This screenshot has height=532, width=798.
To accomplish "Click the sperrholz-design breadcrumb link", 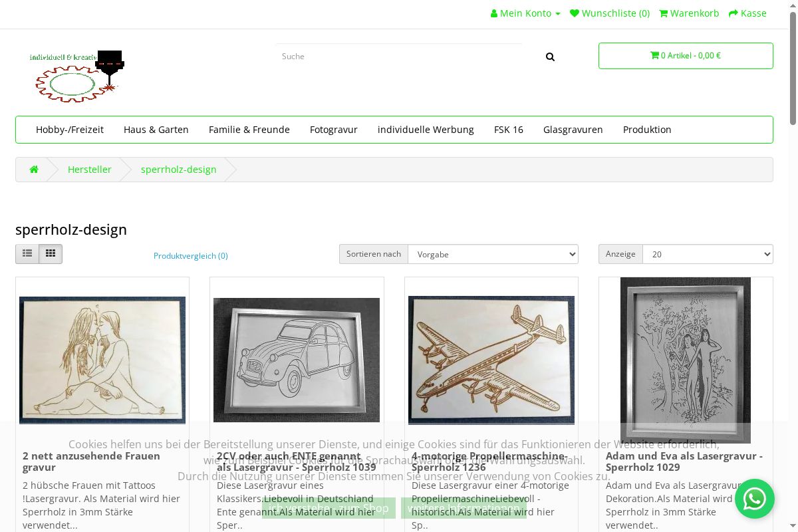I will (x=179, y=170).
